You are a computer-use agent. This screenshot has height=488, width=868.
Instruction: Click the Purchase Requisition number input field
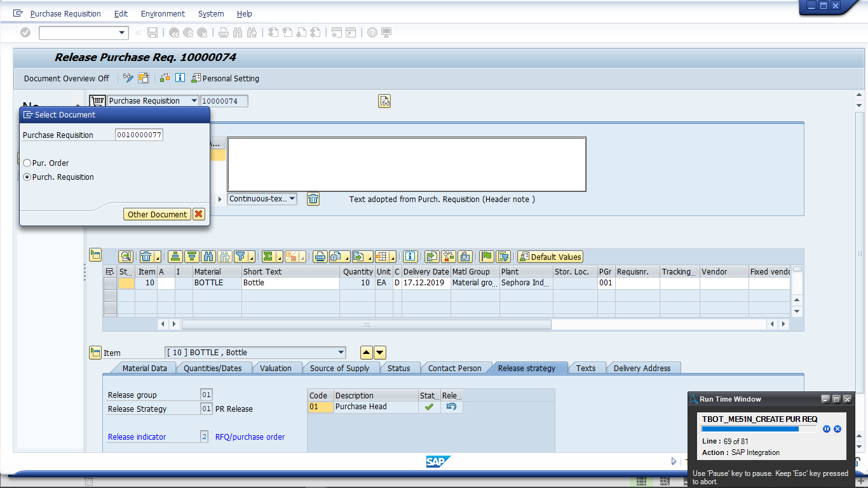coord(139,135)
